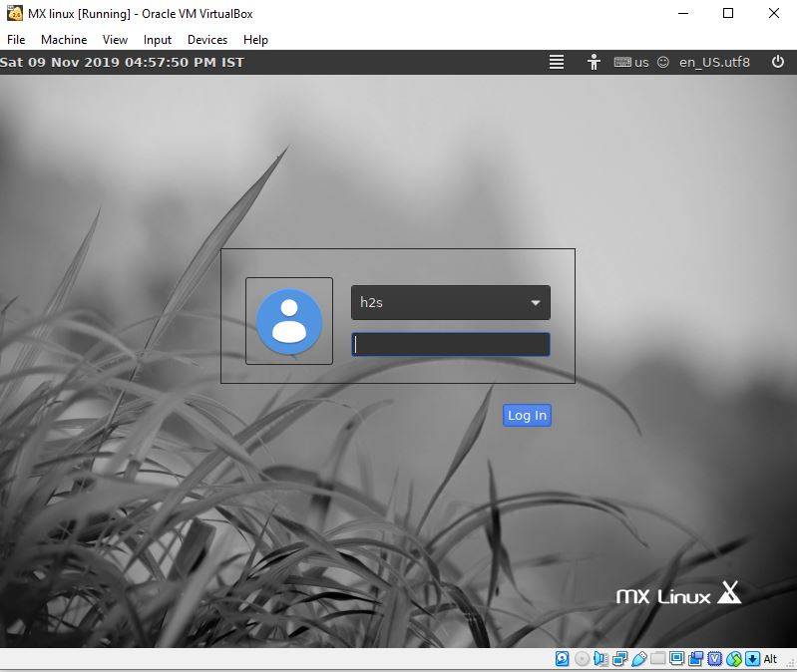Click the clock text 'Sat 09 Nov 2019'
The width and height of the screenshot is (797, 672).
[61, 62]
